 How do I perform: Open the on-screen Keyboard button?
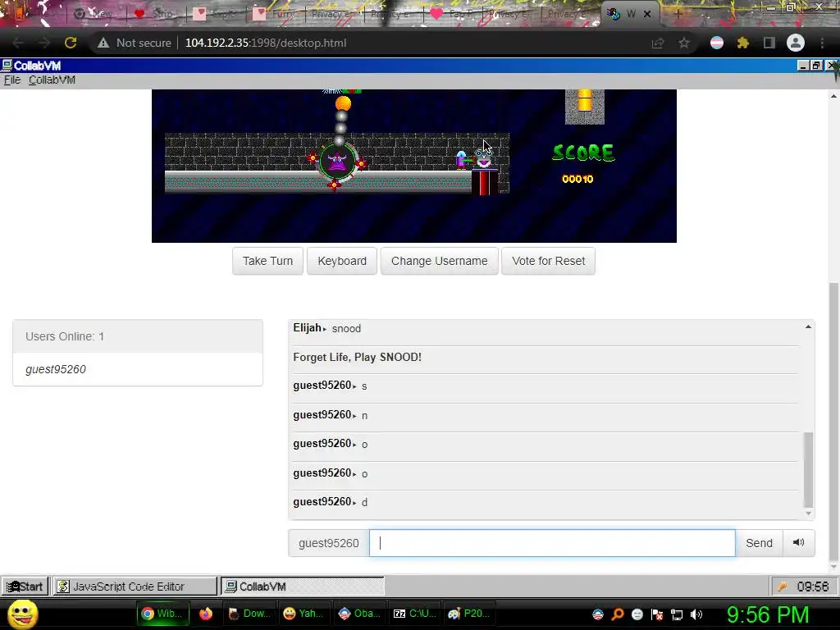[342, 261]
